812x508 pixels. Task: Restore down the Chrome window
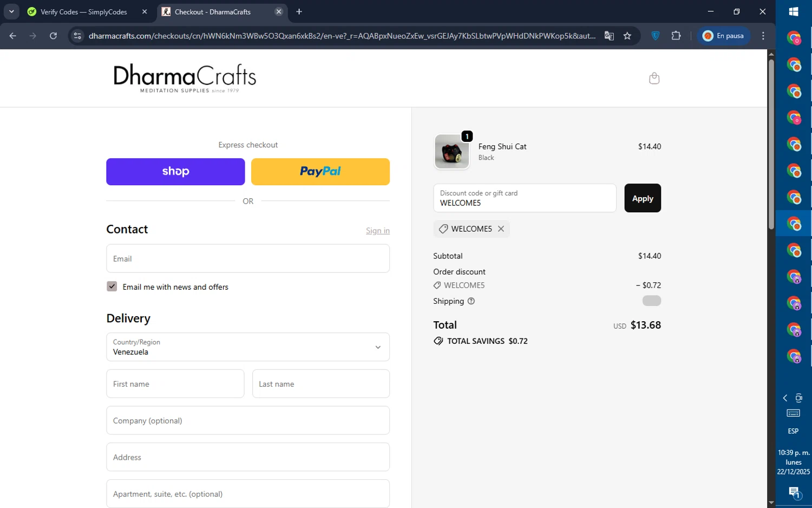(737, 11)
